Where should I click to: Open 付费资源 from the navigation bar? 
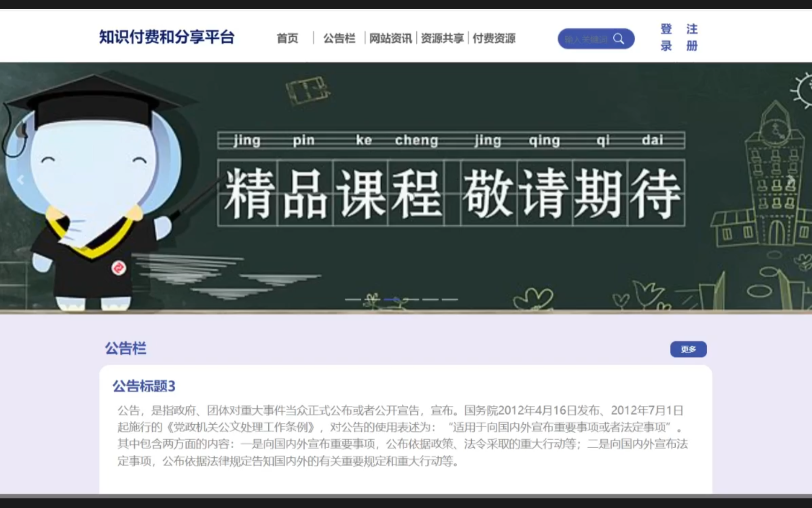pyautogui.click(x=494, y=39)
